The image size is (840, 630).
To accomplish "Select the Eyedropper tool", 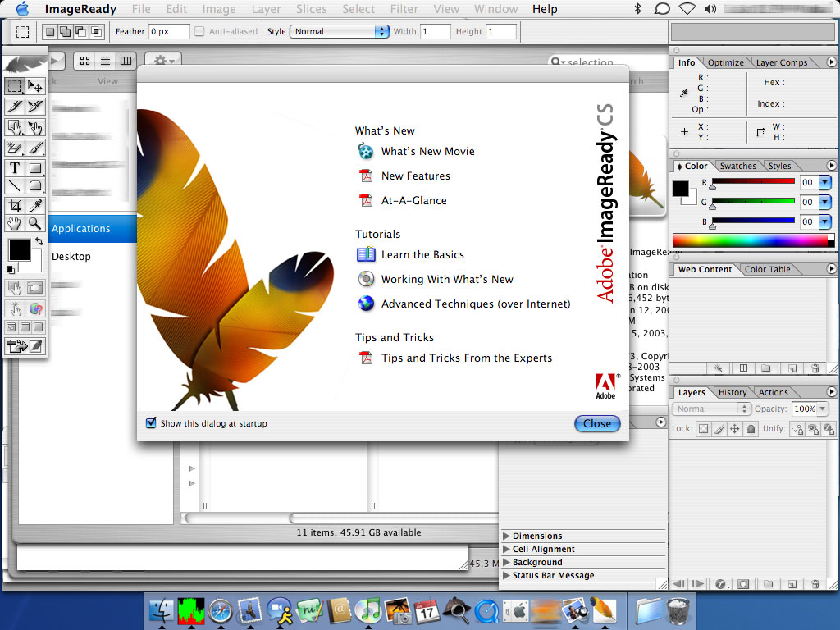I will tap(35, 206).
